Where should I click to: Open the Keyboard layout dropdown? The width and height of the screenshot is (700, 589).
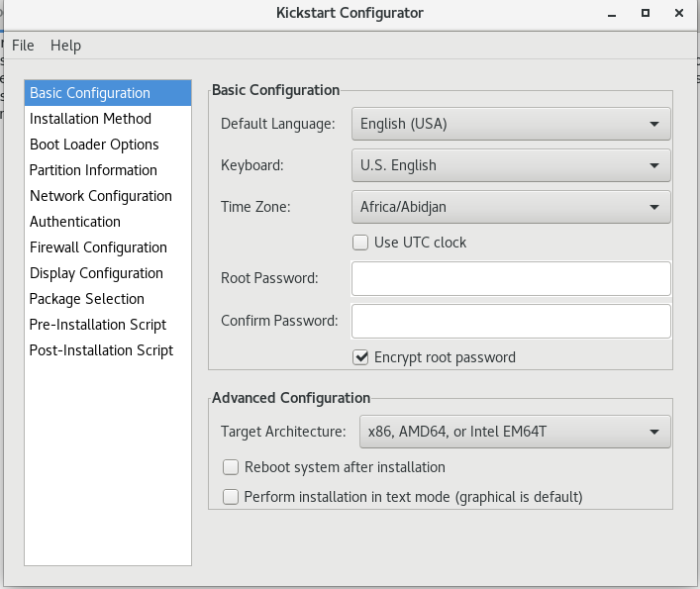click(x=511, y=165)
